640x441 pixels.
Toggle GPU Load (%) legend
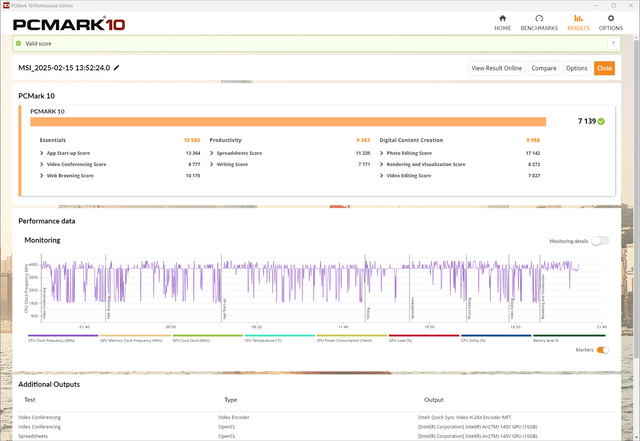[424, 339]
